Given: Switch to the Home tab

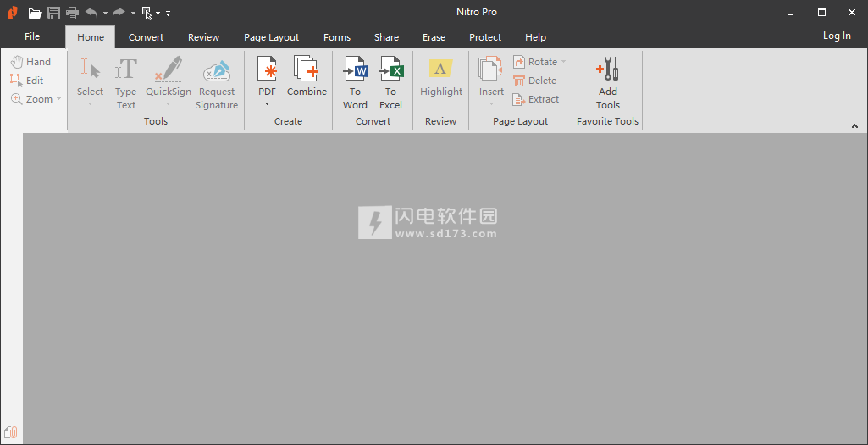Looking at the screenshot, I should [91, 37].
